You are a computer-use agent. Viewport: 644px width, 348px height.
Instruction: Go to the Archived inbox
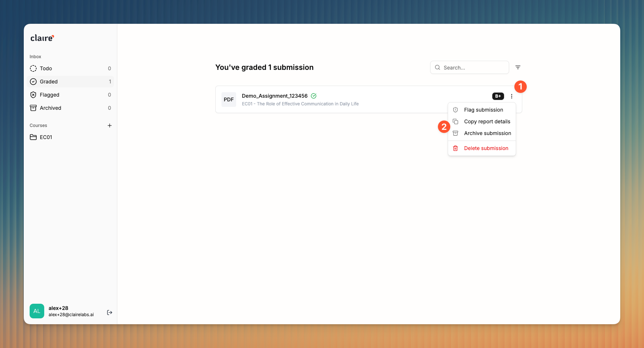tap(71, 108)
